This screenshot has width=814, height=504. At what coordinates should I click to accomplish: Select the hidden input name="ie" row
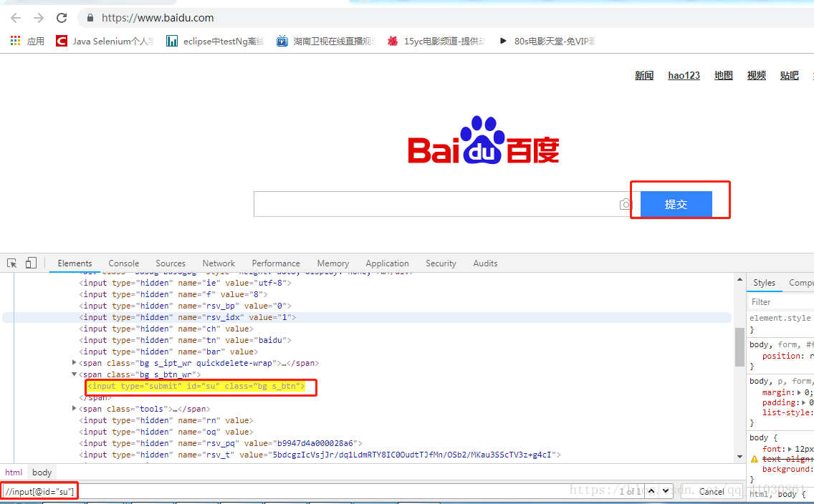coord(186,283)
